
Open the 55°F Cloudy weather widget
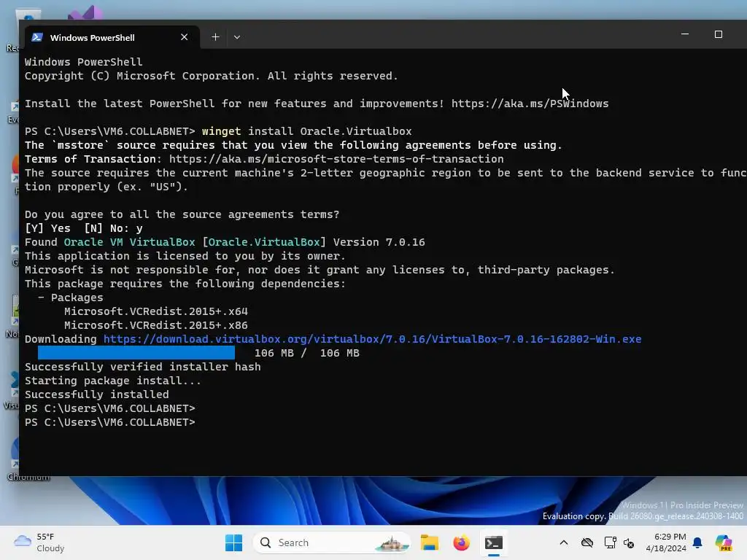point(39,542)
